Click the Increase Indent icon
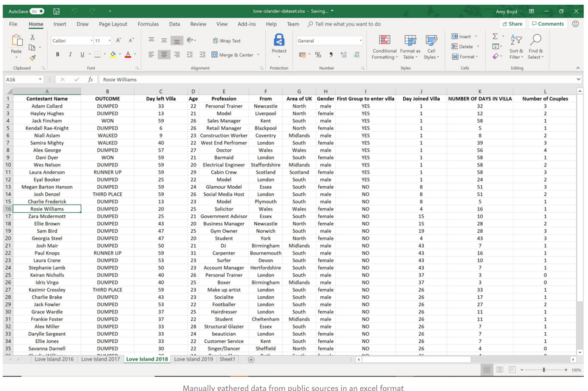588x391 pixels. point(202,55)
